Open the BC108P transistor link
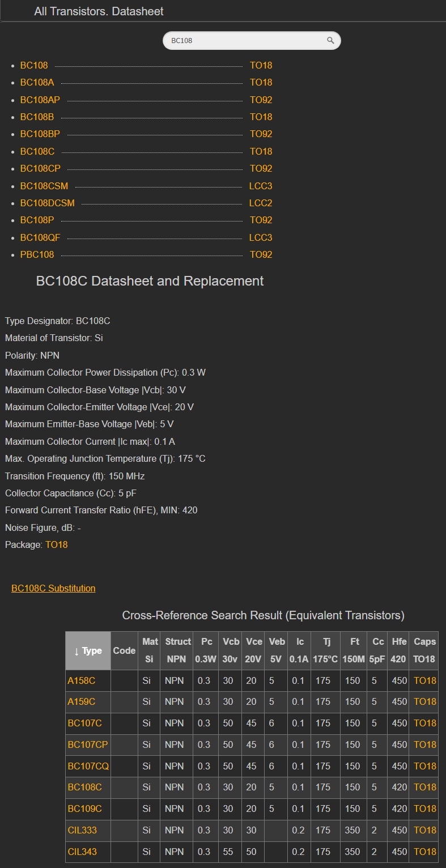Screen dimensions: 446x868 pyautogui.click(x=37, y=220)
